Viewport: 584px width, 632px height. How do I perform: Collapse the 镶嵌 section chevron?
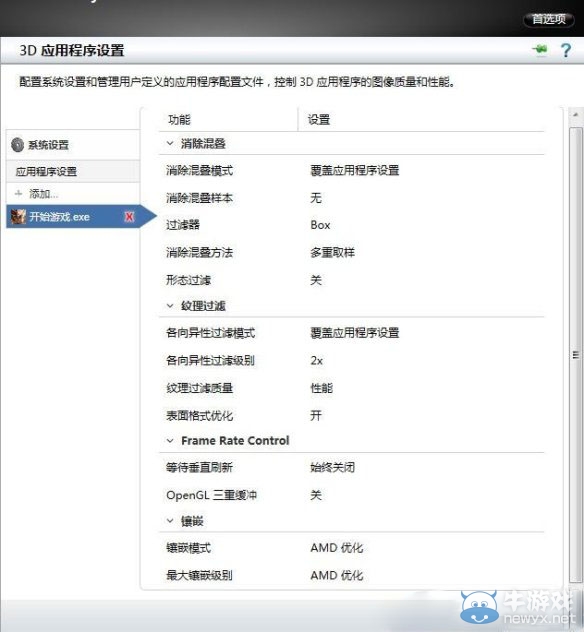(x=170, y=521)
